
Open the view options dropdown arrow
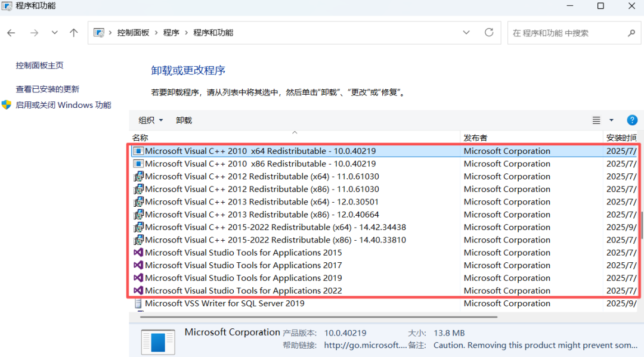(611, 120)
